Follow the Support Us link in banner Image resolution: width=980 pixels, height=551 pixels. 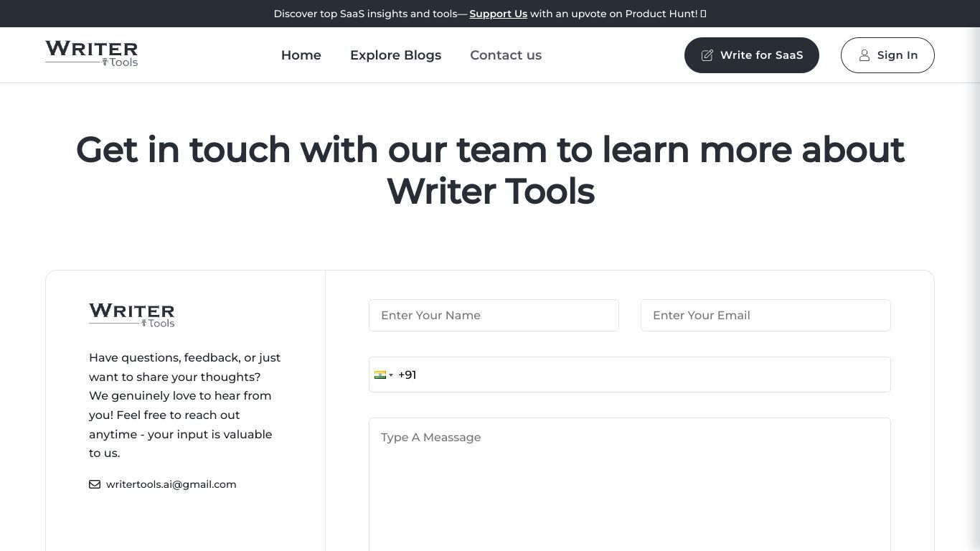[x=498, y=14]
